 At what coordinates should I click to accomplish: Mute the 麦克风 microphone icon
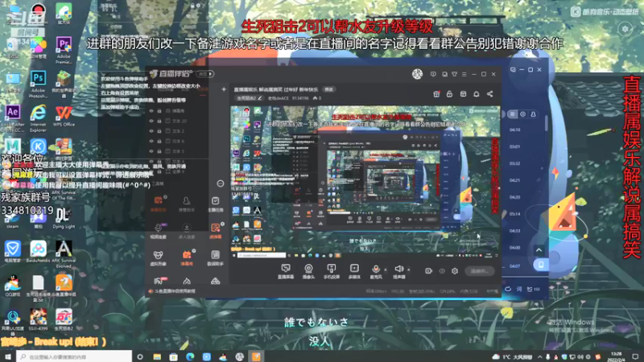point(376,271)
